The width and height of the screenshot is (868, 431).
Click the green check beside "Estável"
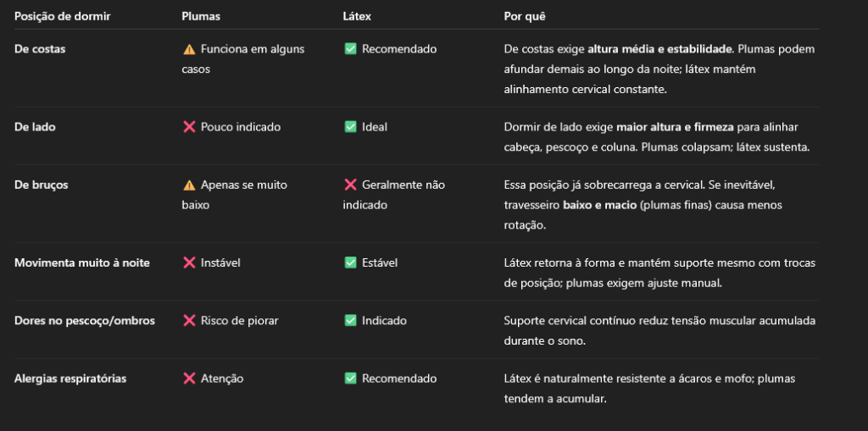tap(350, 262)
